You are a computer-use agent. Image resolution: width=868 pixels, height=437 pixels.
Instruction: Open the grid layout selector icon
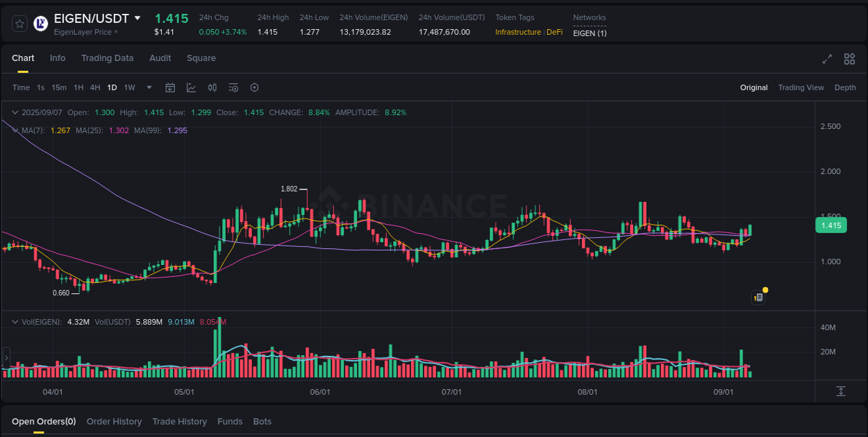pyautogui.click(x=849, y=60)
